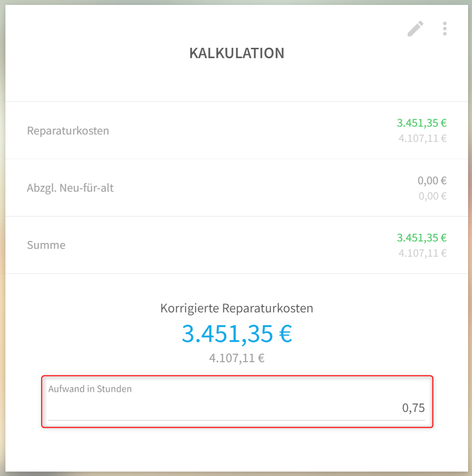This screenshot has width=472, height=476.
Task: Click the pencil edit icon
Action: 415,29
